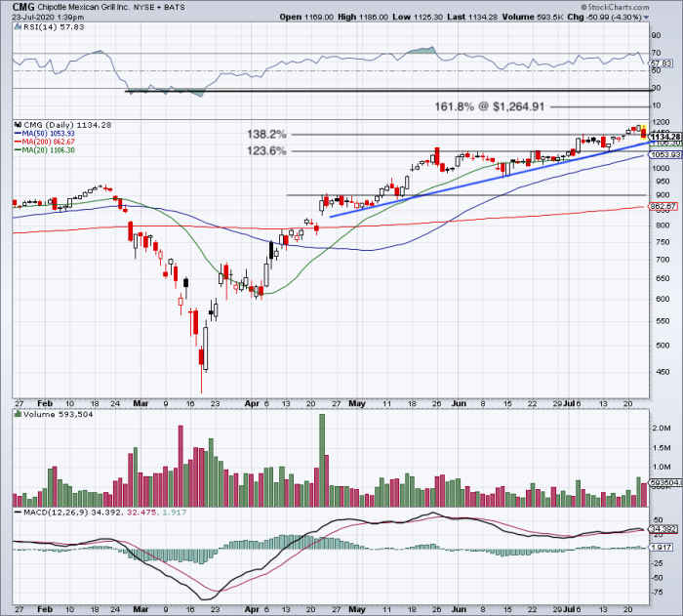Click the 57.83 RSI value tag on right axis
This screenshot has width=683, height=616.
(662, 63)
